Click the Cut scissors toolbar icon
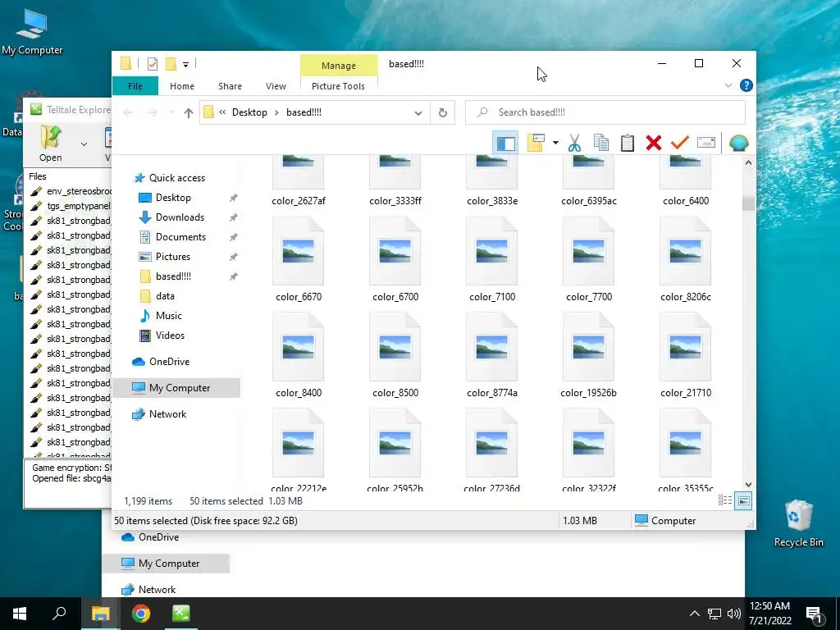 pyautogui.click(x=574, y=143)
